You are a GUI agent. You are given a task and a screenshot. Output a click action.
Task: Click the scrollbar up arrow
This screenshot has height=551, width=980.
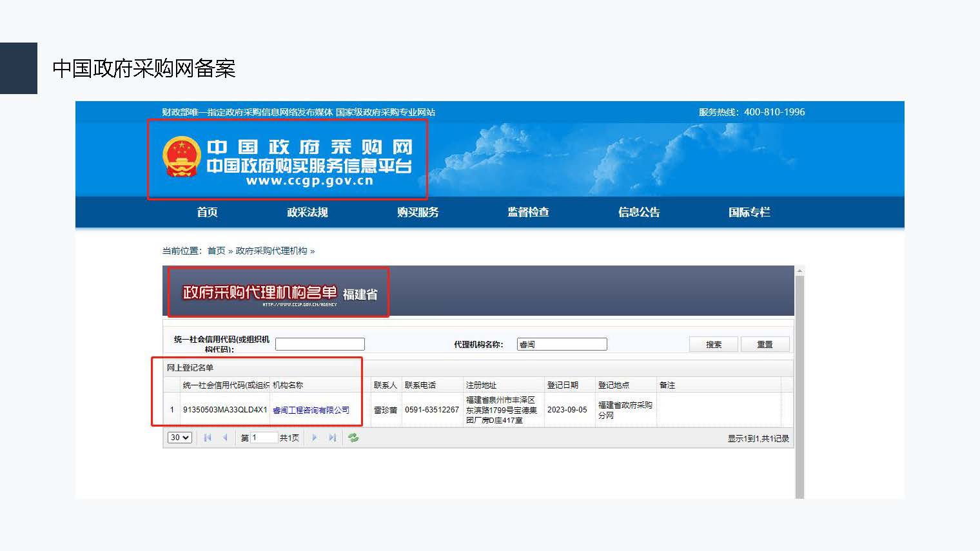799,271
